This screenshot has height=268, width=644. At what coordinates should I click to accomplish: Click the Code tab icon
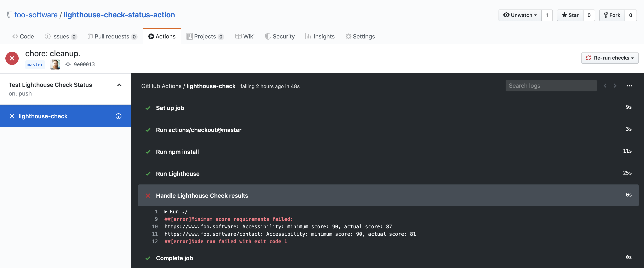click(16, 36)
